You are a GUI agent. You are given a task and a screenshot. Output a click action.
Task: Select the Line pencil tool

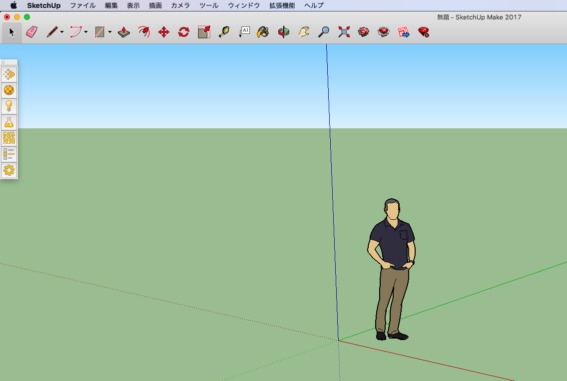52,32
